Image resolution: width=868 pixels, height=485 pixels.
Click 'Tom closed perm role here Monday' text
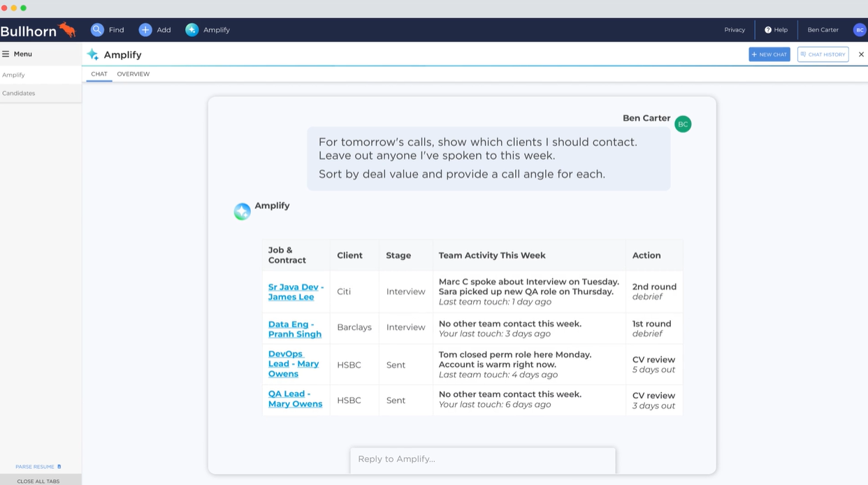coord(515,355)
